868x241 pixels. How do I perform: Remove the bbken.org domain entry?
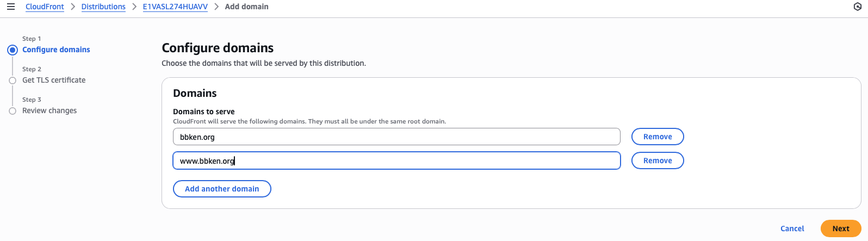(657, 137)
